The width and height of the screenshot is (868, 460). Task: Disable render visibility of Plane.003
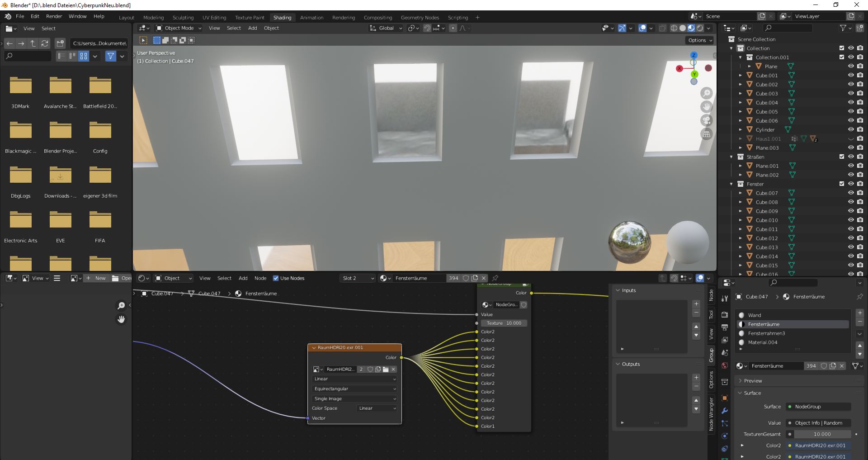tap(860, 147)
